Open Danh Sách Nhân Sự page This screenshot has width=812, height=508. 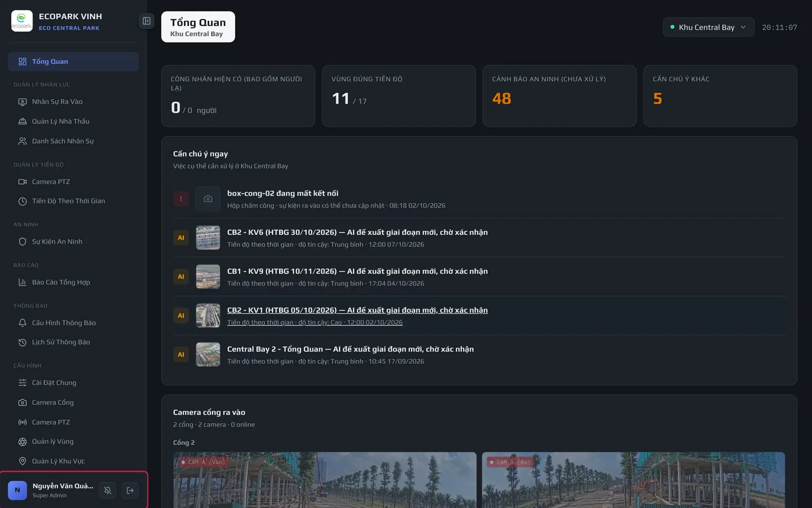[73, 141]
